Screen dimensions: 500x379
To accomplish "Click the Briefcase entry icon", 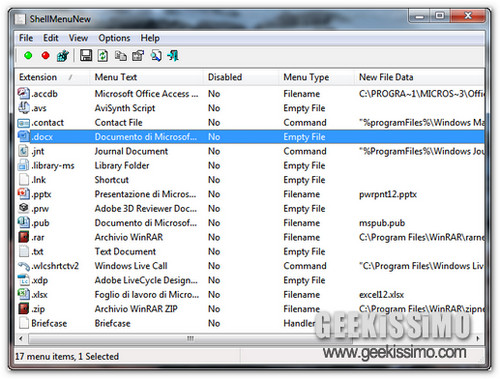I will click(x=24, y=323).
